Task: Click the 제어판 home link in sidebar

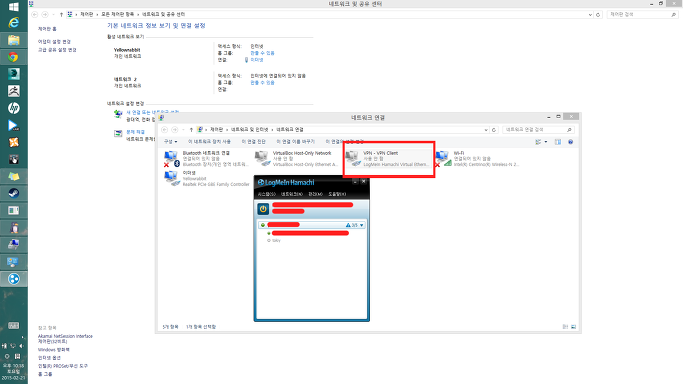Action: [x=47, y=29]
